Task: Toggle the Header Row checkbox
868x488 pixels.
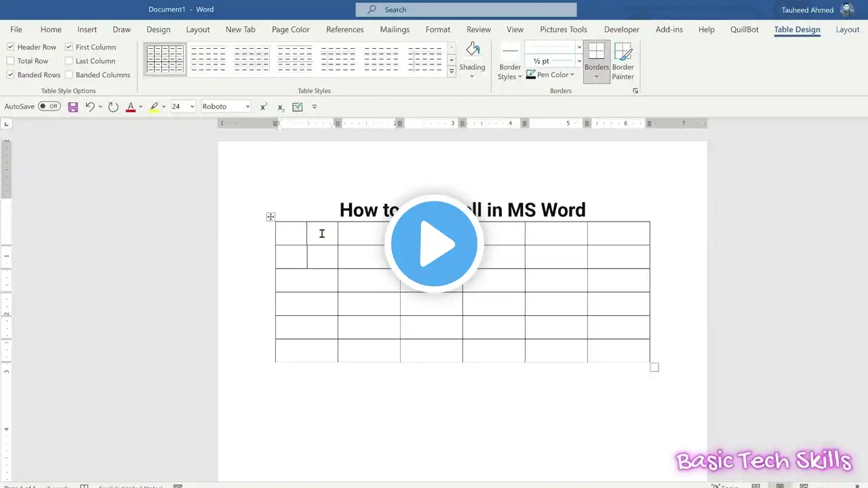Action: [x=10, y=47]
